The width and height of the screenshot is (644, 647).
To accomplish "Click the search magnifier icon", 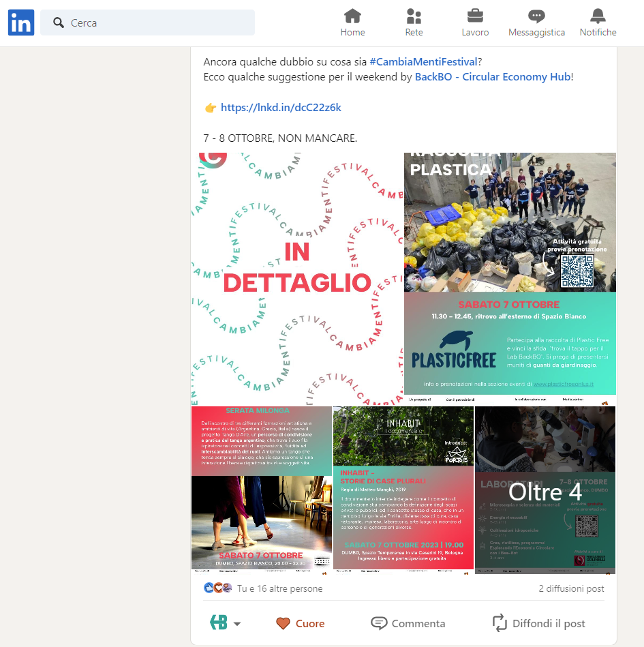I will coord(59,23).
